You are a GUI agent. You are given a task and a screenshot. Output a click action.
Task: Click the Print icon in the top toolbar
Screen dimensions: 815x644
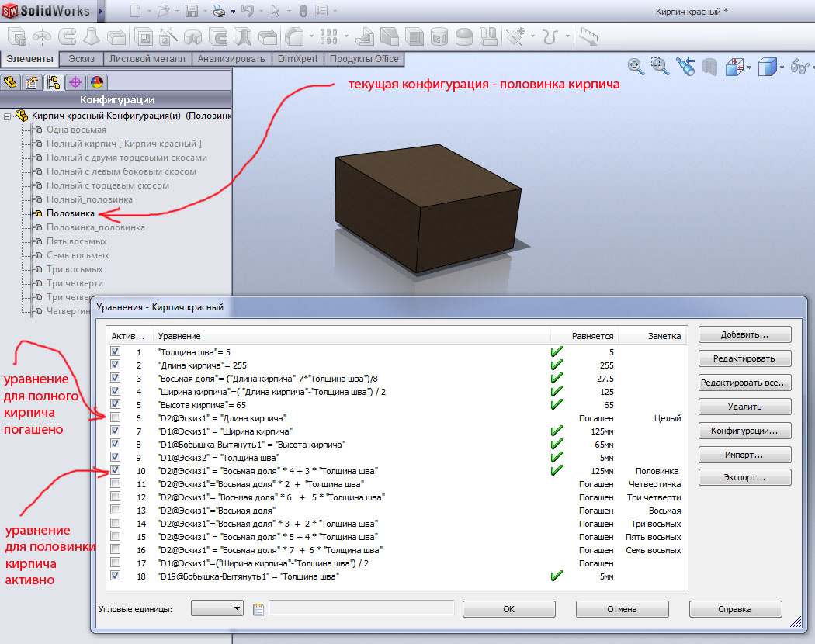coord(220,12)
